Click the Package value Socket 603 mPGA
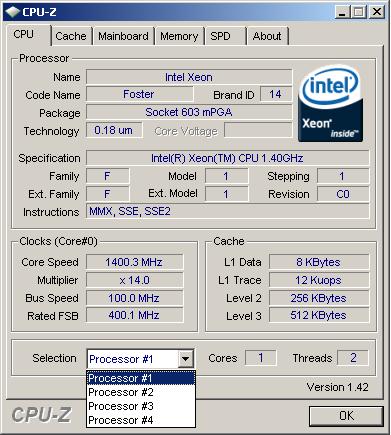Image resolution: width=391 pixels, height=435 pixels. [189, 112]
